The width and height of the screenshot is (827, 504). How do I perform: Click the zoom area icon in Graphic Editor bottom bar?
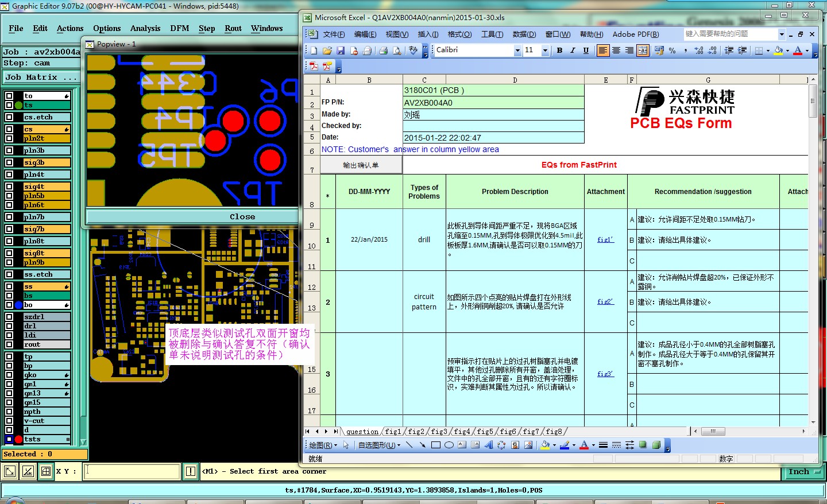point(10,471)
